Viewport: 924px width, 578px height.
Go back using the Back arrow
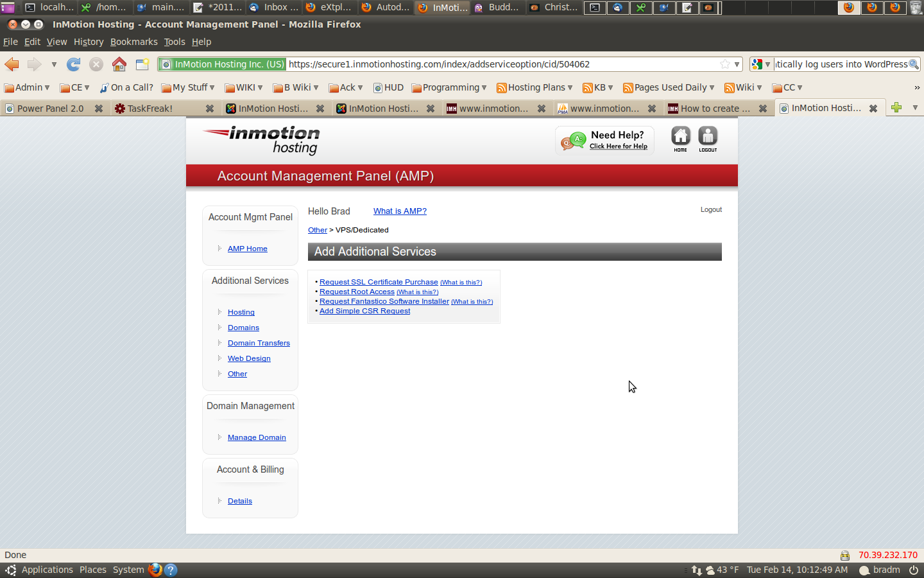tap(12, 64)
